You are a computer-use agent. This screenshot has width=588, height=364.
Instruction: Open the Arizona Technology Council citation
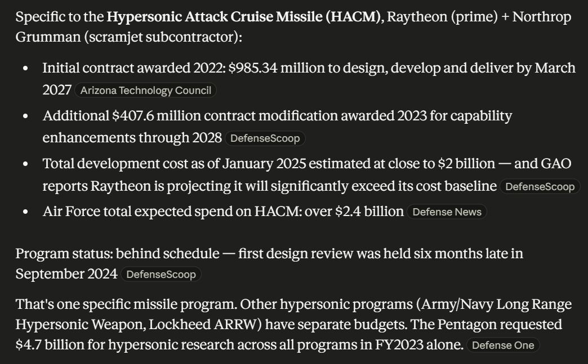pyautogui.click(x=145, y=90)
